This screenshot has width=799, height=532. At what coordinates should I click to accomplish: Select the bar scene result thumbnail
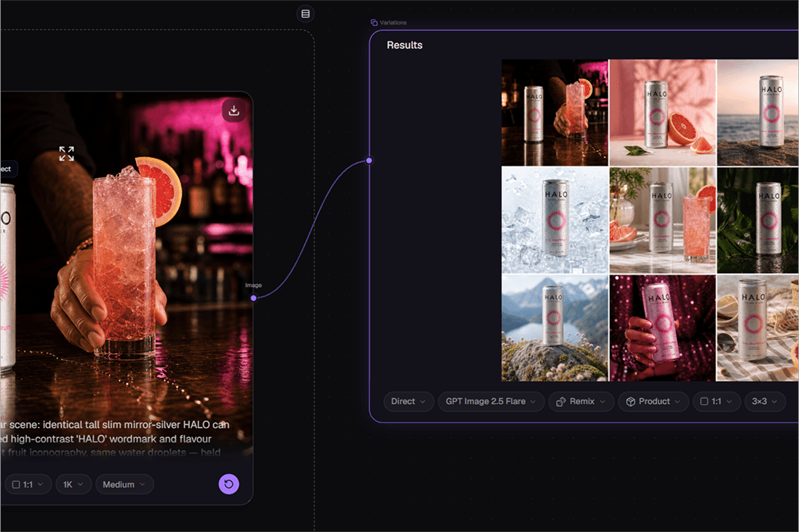[x=555, y=113]
